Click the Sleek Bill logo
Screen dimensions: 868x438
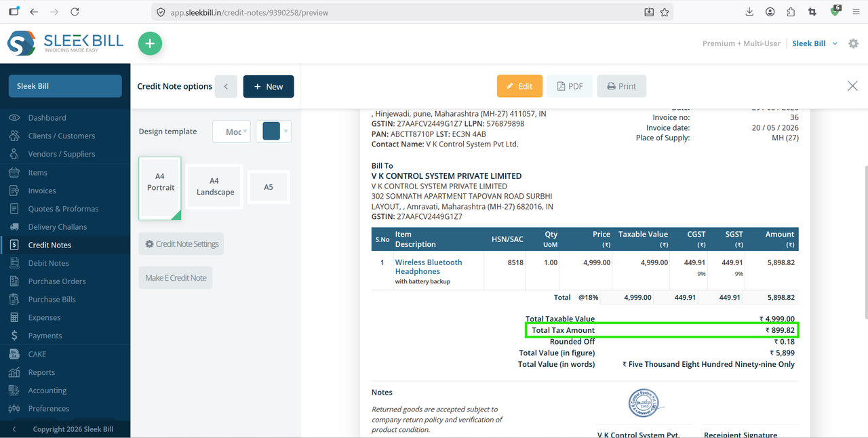(x=66, y=43)
